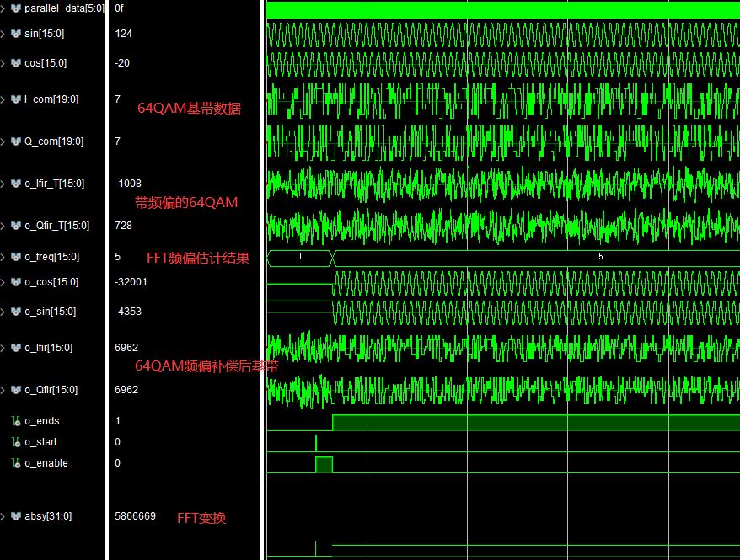740x560 pixels.
Task: Click the o_cos bus icon
Action: point(16,282)
